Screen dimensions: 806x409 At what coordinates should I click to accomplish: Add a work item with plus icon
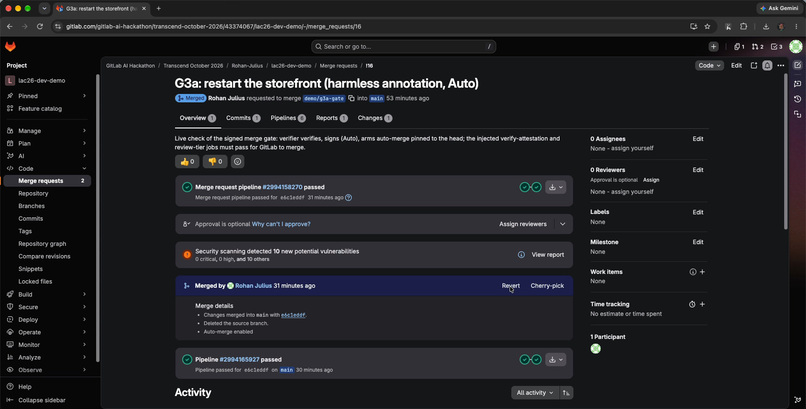[702, 272]
